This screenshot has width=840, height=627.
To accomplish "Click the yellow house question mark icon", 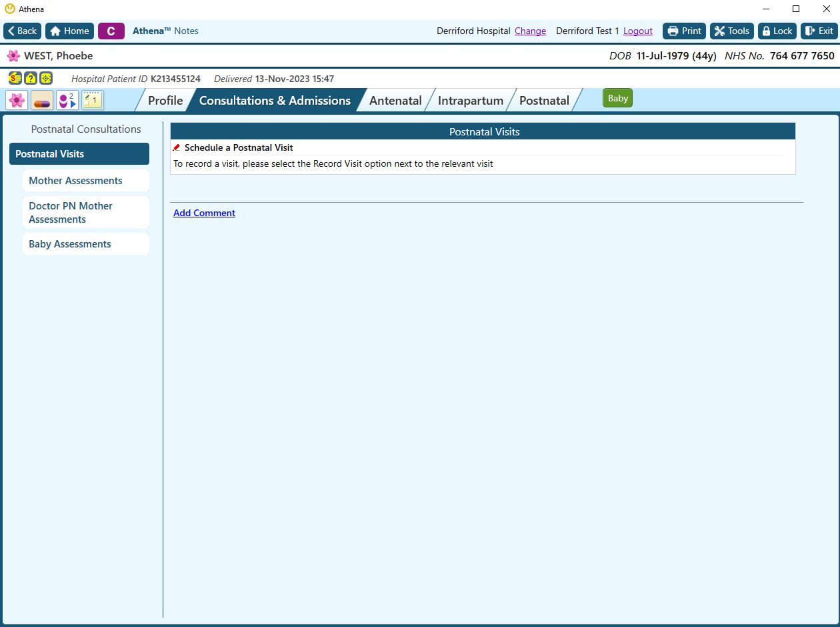I will coord(31,78).
